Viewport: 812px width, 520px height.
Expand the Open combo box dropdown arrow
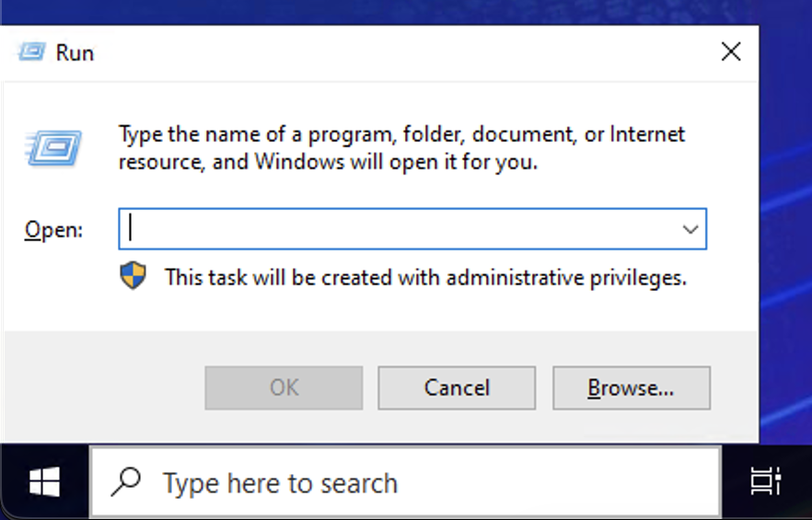click(x=690, y=229)
